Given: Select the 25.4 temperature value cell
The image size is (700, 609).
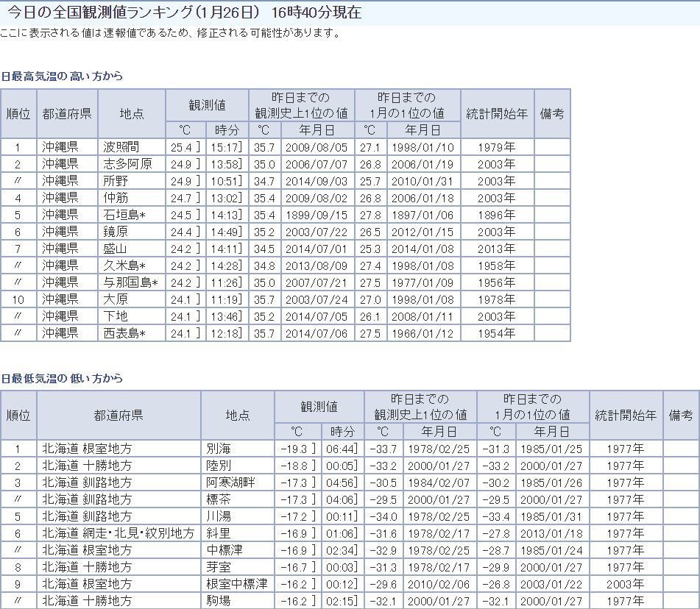Looking at the screenshot, I should pyautogui.click(x=181, y=147).
